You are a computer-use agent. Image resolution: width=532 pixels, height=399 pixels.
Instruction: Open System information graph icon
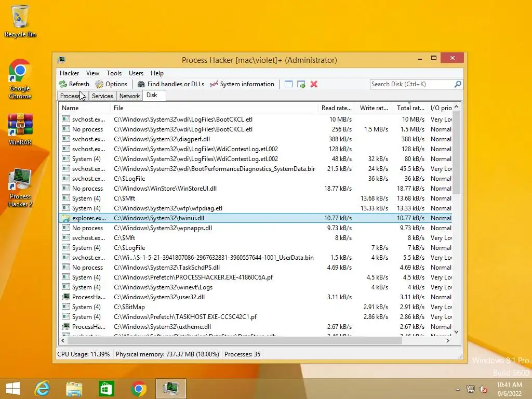point(214,84)
